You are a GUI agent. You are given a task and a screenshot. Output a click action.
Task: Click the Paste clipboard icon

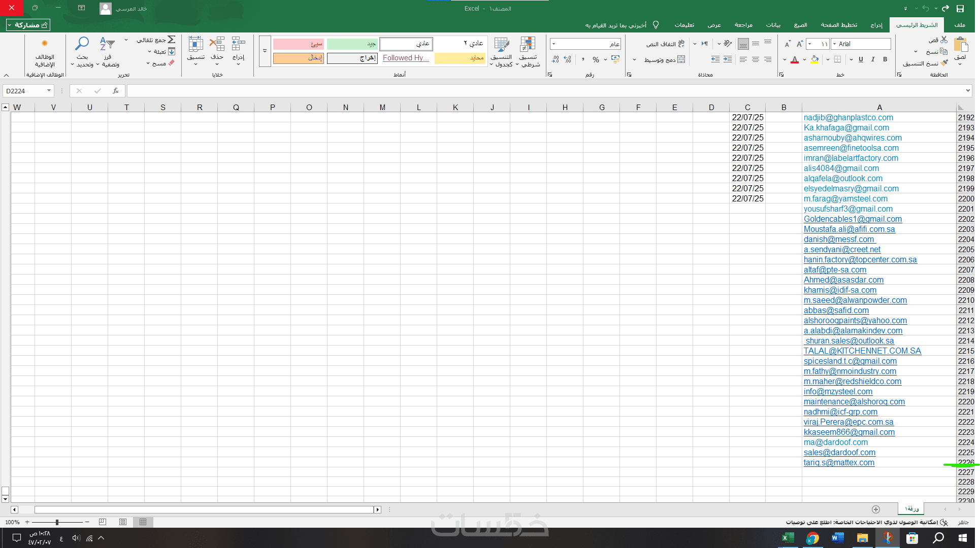point(960,45)
